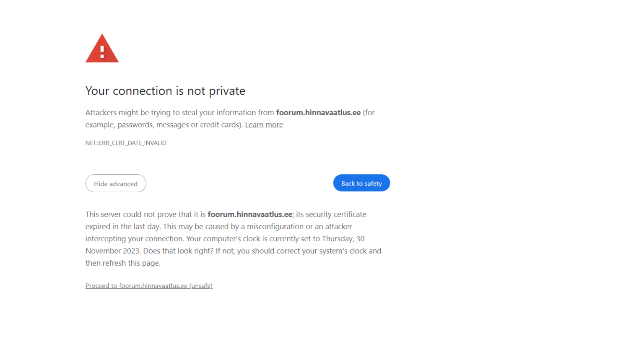This screenshot has height=362, width=644.
Task: Click the red warning triangle icon
Action: 102,48
